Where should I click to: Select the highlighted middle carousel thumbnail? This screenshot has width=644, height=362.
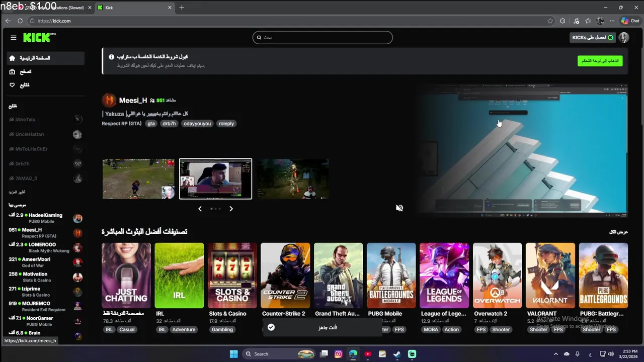tap(215, 179)
